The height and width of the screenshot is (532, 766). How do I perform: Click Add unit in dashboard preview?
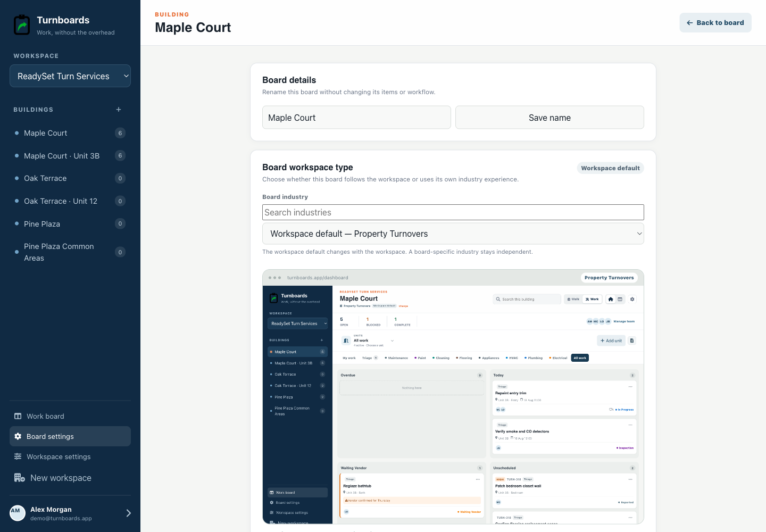[611, 340]
